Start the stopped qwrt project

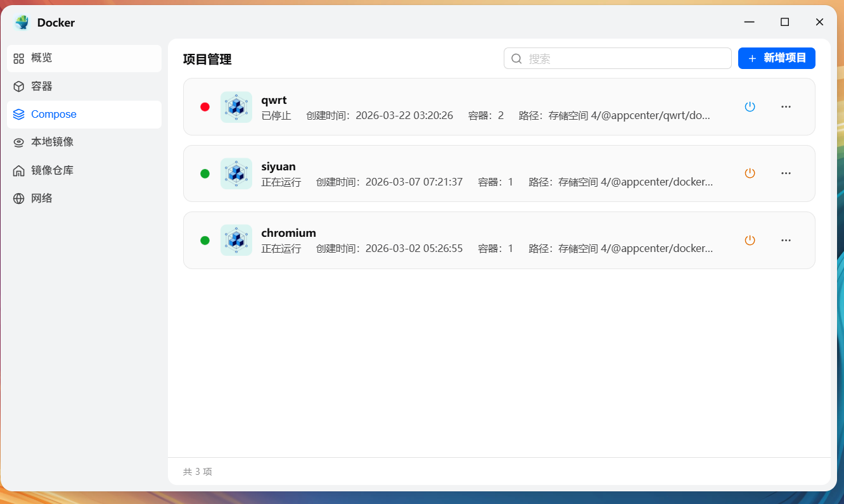point(750,106)
